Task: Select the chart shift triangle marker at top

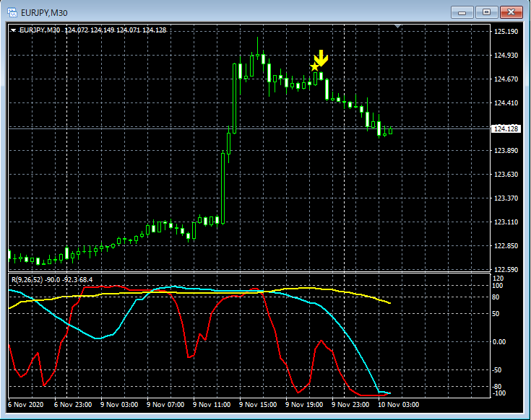Action: [x=398, y=26]
